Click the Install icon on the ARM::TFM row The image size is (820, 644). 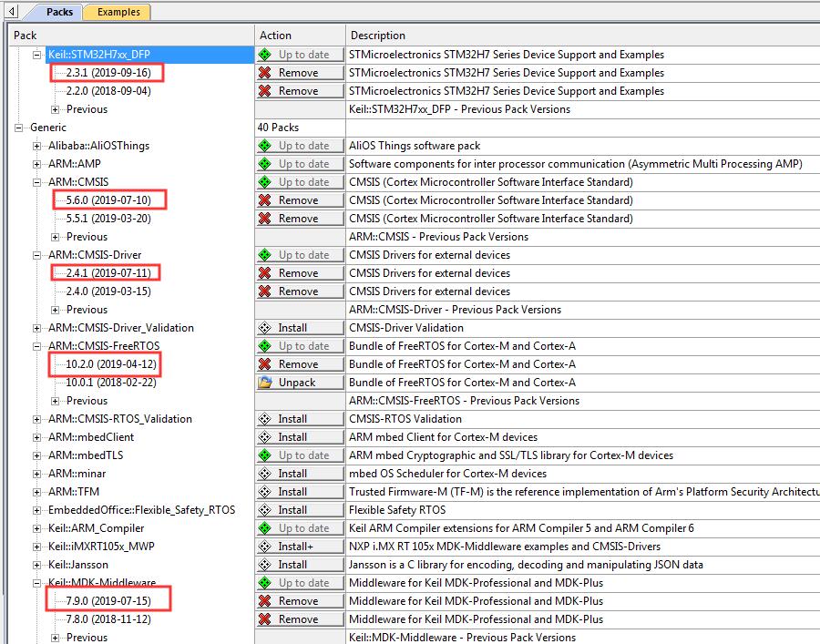(x=265, y=492)
